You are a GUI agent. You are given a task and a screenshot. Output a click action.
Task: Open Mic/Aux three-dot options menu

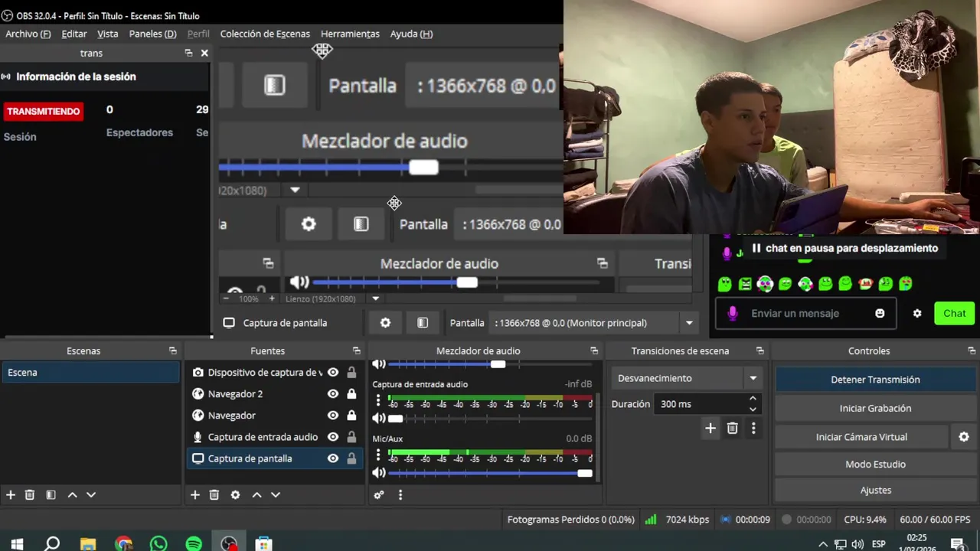click(378, 455)
